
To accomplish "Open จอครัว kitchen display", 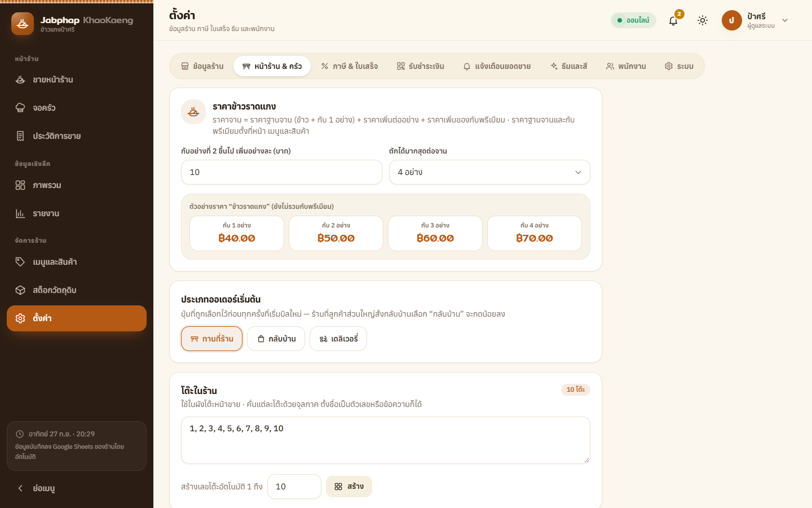I will pos(77,108).
